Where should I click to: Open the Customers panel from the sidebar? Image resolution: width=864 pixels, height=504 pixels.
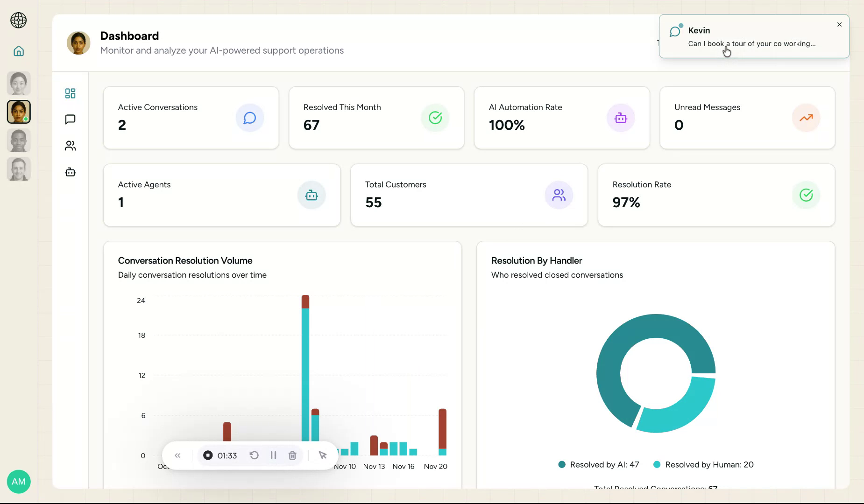click(70, 146)
